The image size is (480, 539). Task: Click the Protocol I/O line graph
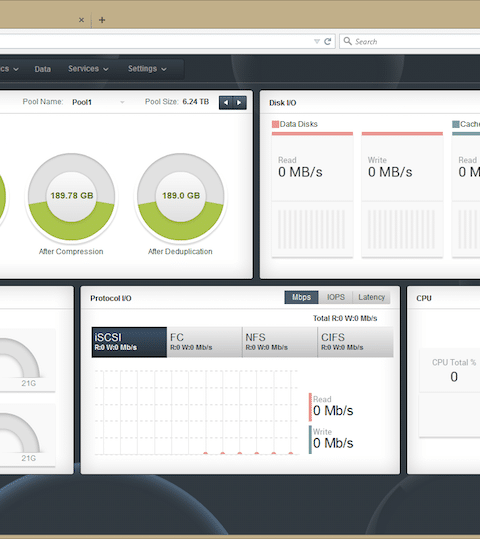197,412
